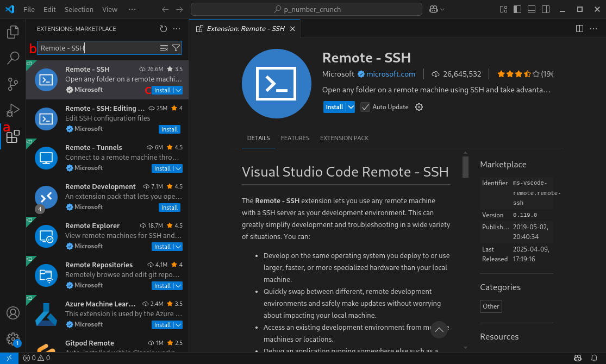This screenshot has height=364, width=606.
Task: Expand the Install dropdown in the extension details
Action: coord(351,107)
